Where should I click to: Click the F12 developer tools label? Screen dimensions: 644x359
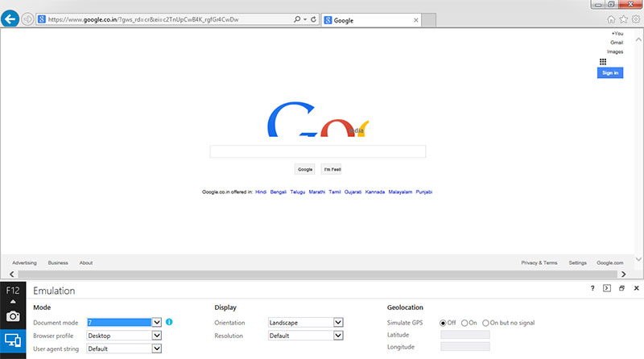tap(13, 291)
